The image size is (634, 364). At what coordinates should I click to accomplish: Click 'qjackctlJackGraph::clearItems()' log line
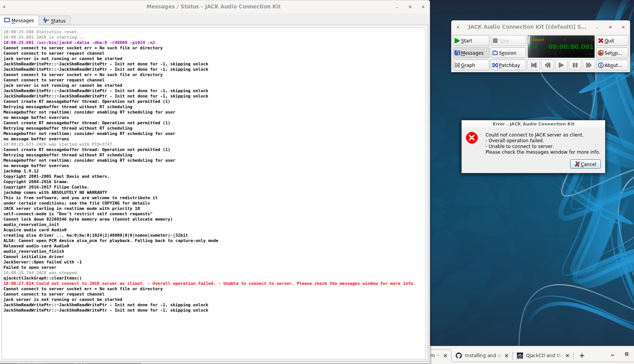click(x=42, y=278)
